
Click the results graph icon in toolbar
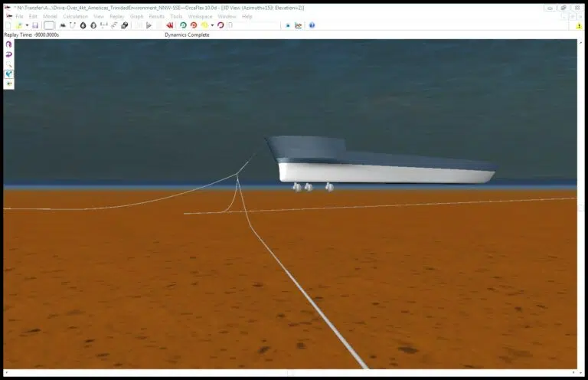299,25
